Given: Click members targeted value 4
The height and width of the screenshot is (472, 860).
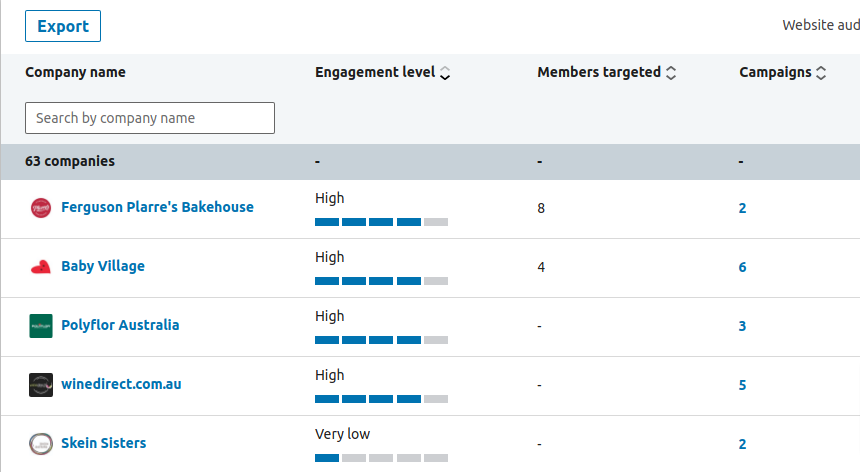Looking at the screenshot, I should (x=541, y=268).
